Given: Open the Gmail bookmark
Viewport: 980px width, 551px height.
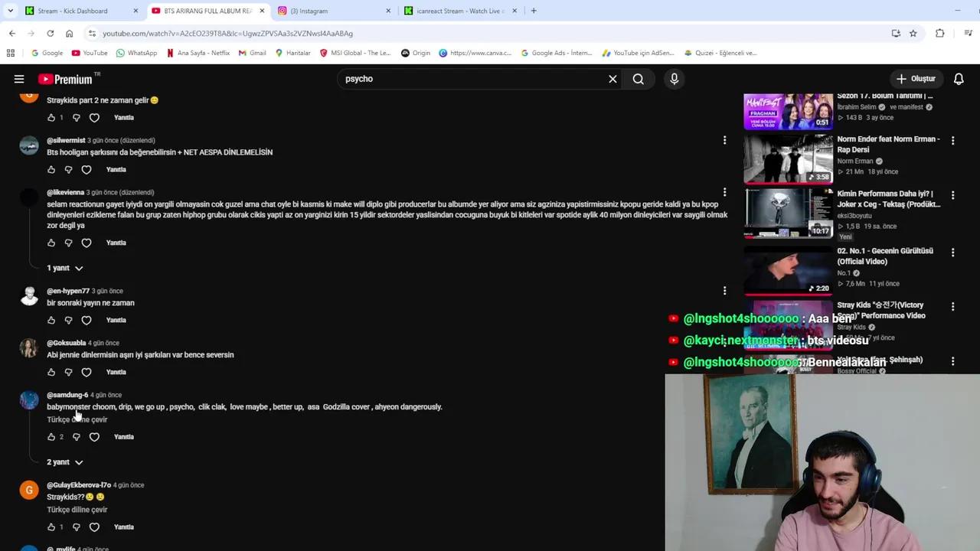Looking at the screenshot, I should (x=252, y=53).
